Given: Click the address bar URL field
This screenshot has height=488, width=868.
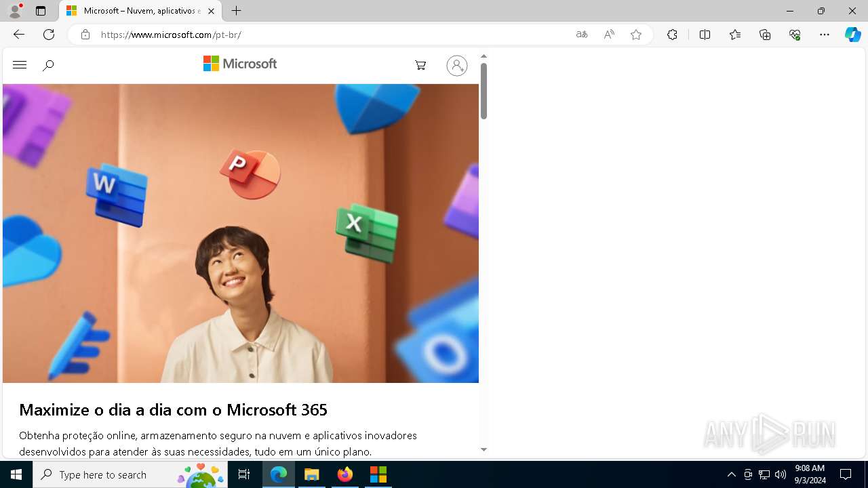Looking at the screenshot, I should (x=332, y=35).
